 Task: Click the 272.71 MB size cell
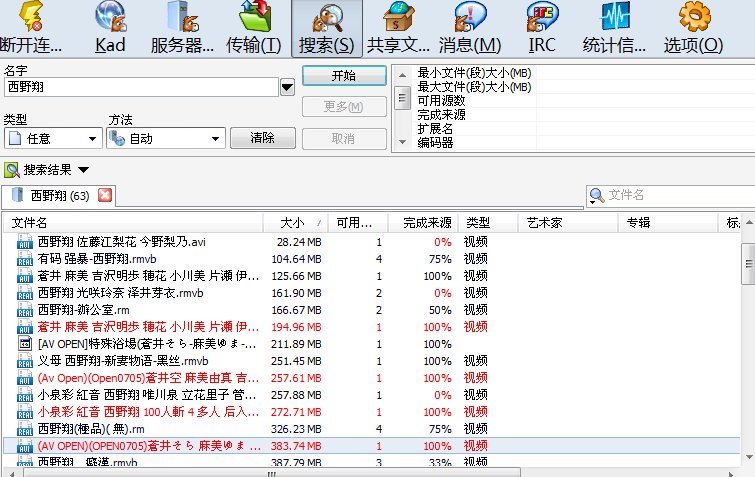296,412
